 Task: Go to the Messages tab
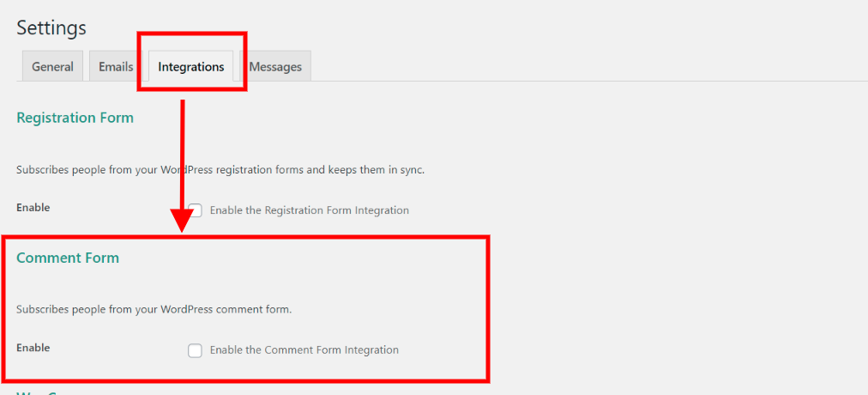[x=275, y=66]
